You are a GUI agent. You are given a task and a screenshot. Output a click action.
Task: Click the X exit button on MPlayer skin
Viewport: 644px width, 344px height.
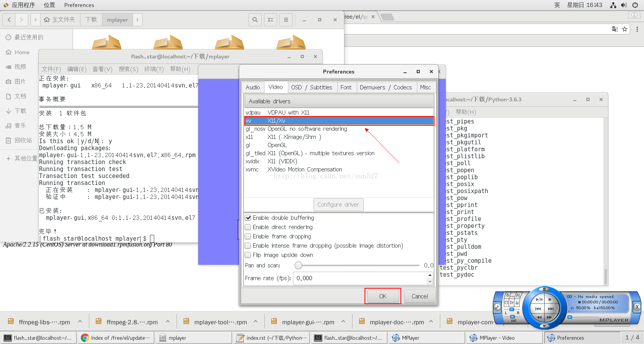[x=637, y=307]
